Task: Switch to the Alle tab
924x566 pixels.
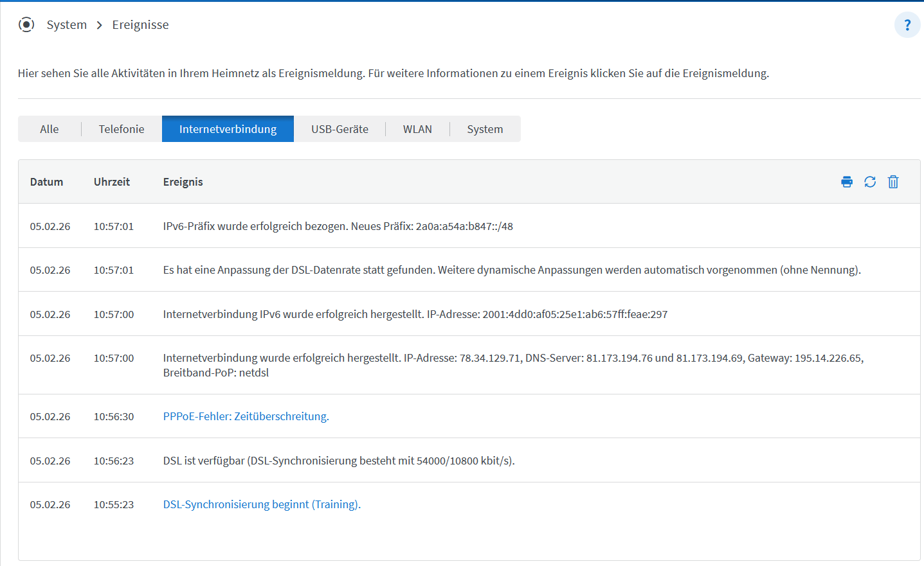Action: tap(50, 129)
